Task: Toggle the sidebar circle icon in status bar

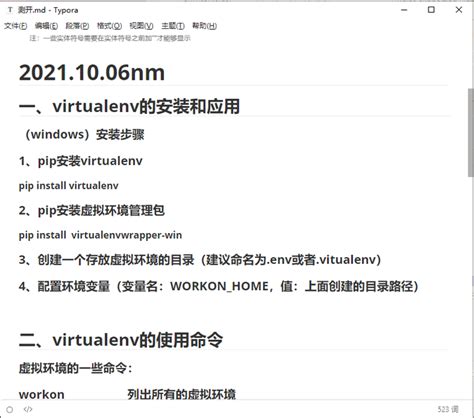Action: (x=10, y=409)
